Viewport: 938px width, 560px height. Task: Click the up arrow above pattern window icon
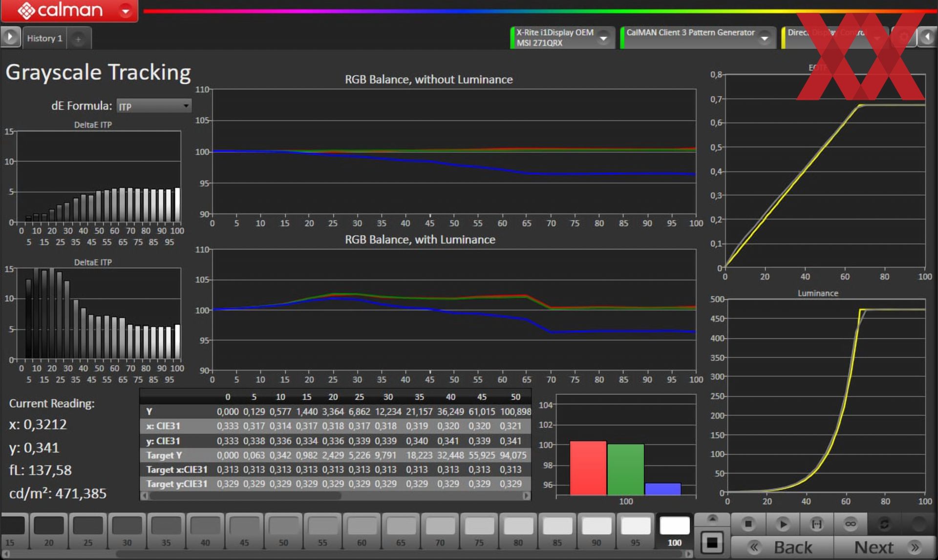coord(712,519)
